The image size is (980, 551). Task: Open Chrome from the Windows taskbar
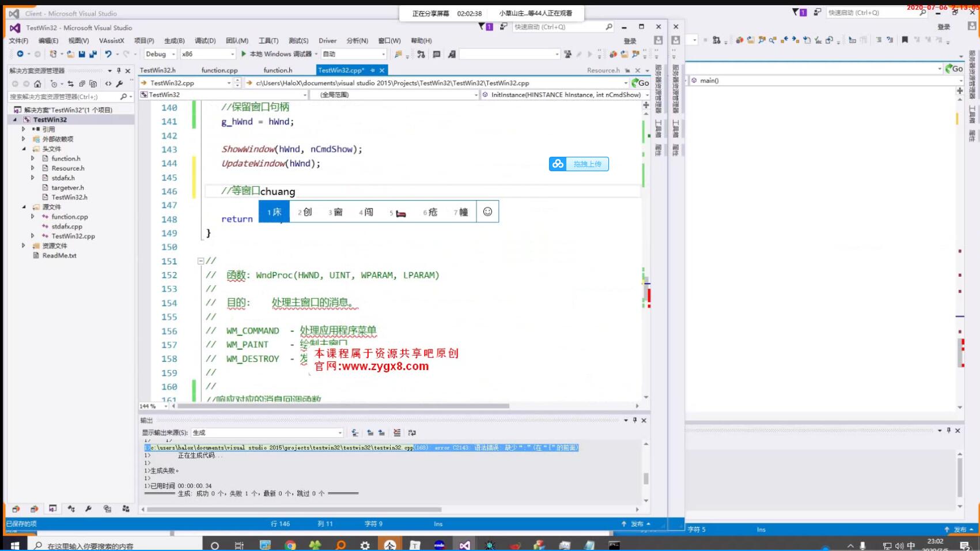[290, 545]
